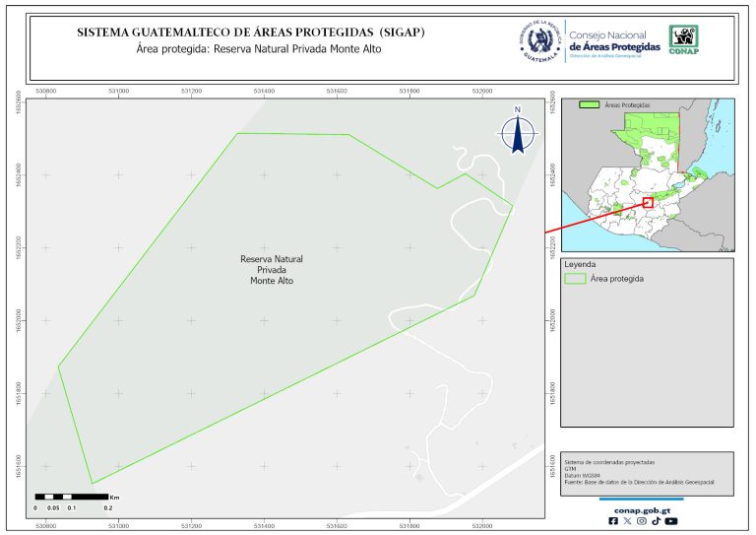The height and width of the screenshot is (535, 756).
Task: Click the conap.gob.gt website link
Action: [643, 509]
